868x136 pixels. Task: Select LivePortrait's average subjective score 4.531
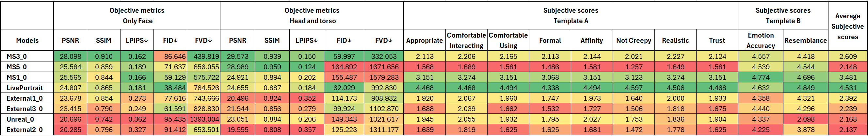coord(847,88)
